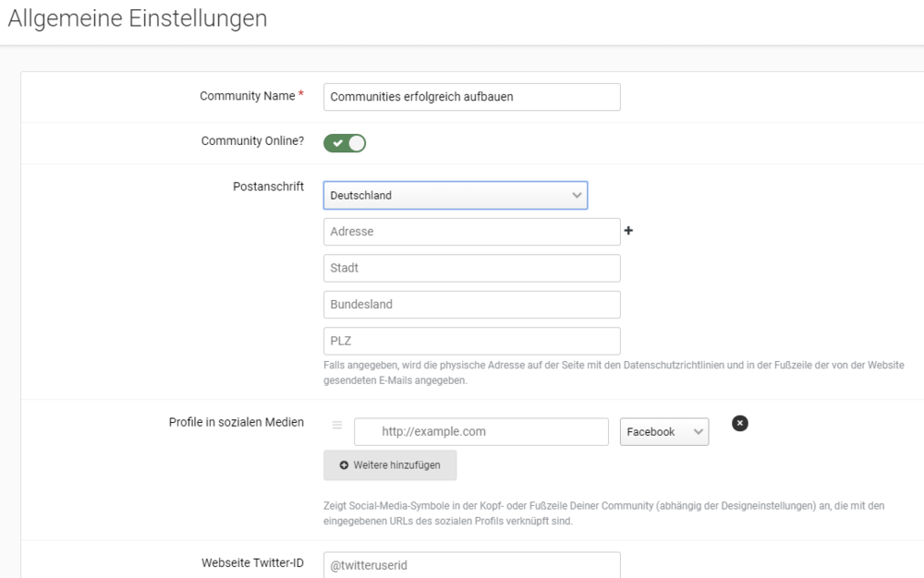
Task: Disable the Community Online toggle
Action: (344, 142)
